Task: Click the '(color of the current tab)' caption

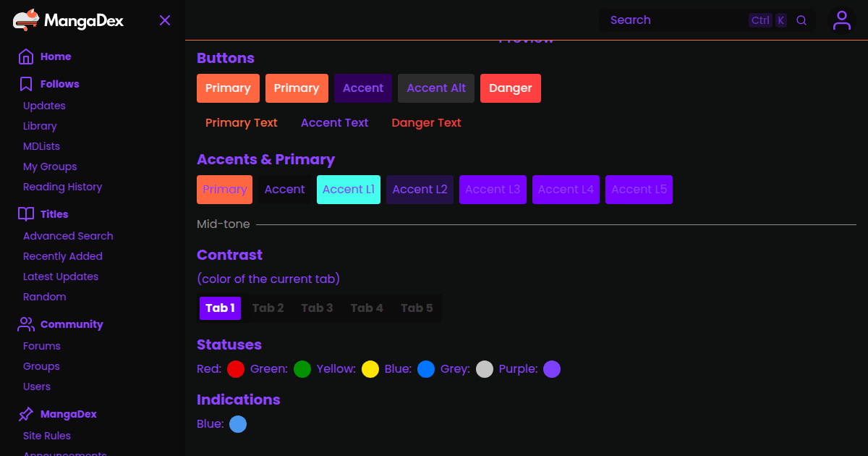Action: click(268, 279)
